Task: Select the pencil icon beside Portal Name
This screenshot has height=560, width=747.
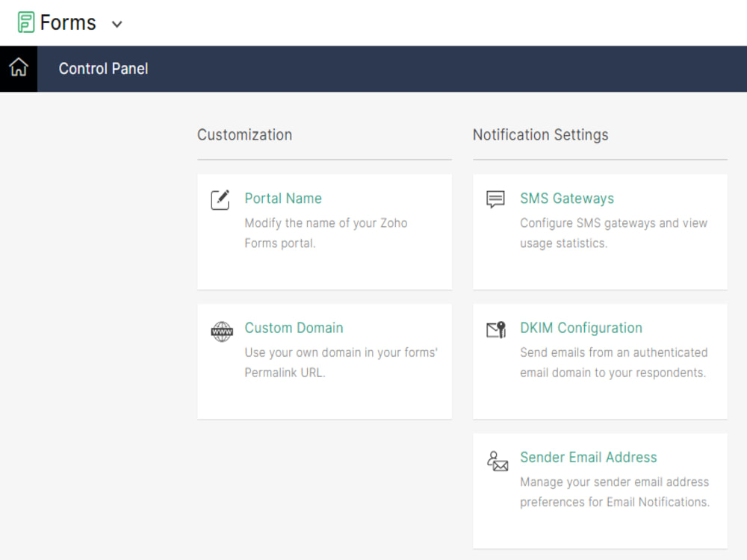Action: point(220,199)
